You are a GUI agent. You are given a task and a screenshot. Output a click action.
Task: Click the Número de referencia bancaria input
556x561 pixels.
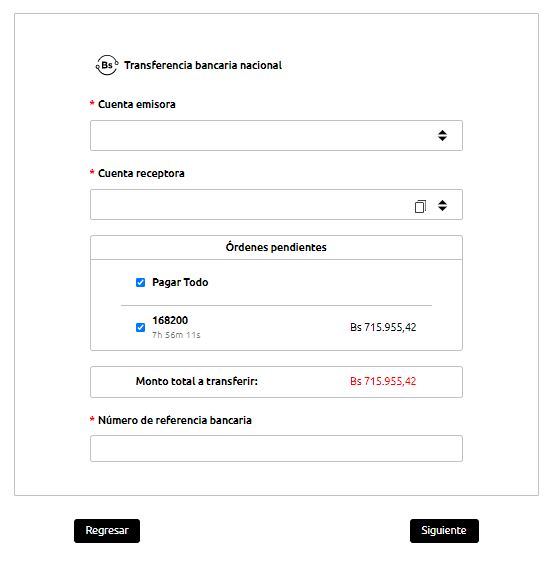[x=276, y=449]
